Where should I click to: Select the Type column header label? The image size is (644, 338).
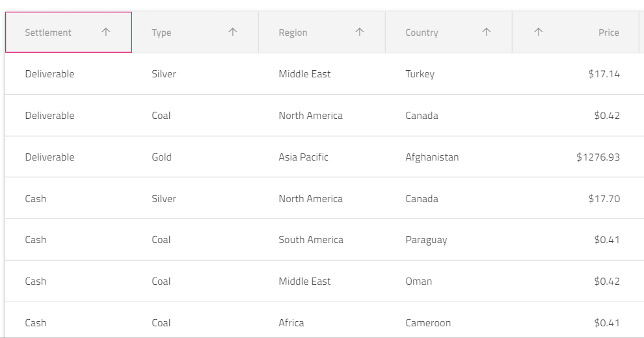[x=161, y=32]
